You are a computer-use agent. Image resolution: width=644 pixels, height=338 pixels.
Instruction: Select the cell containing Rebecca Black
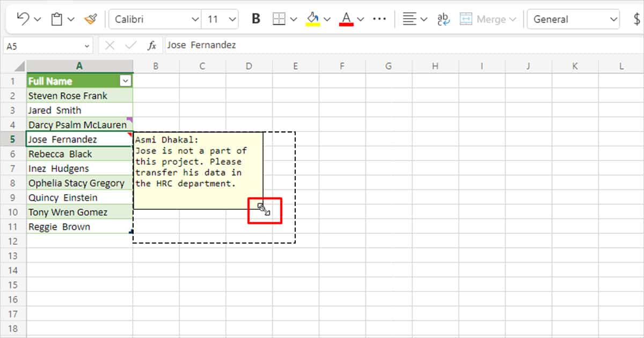coord(79,153)
